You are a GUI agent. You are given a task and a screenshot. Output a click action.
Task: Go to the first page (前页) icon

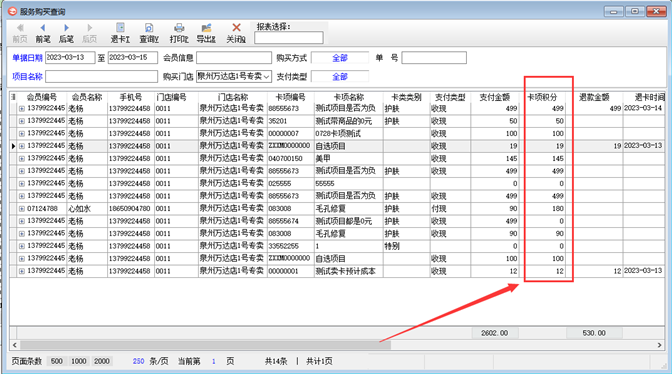(20, 28)
